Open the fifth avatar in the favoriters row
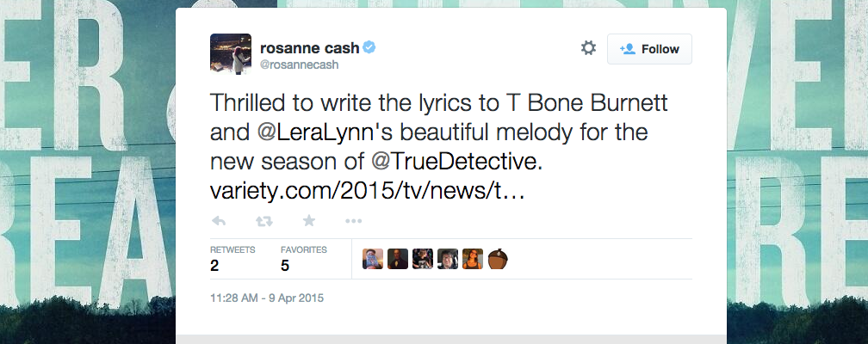 [x=473, y=259]
